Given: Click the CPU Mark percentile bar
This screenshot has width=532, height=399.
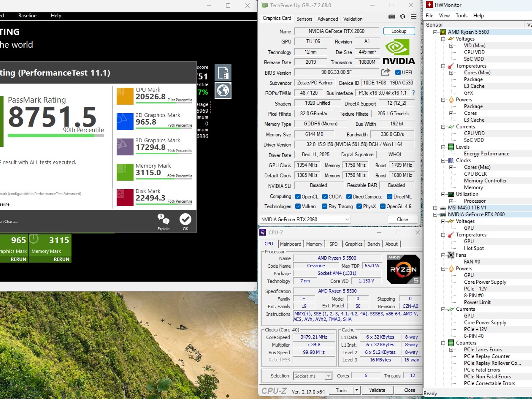Looking at the screenshot, I should pos(164,103).
